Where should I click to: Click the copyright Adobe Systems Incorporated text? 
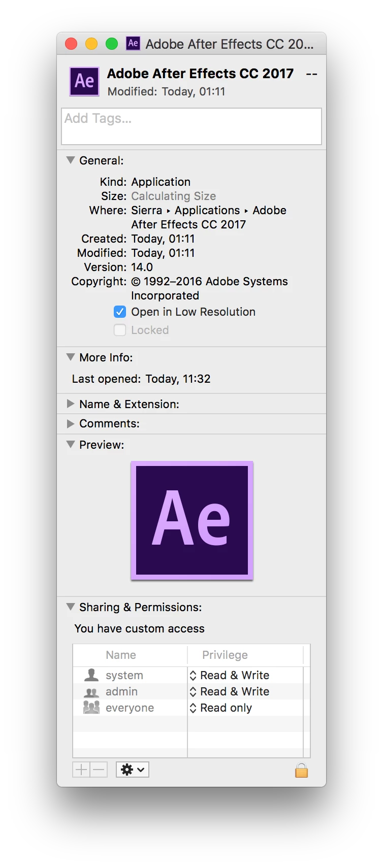tap(209, 288)
